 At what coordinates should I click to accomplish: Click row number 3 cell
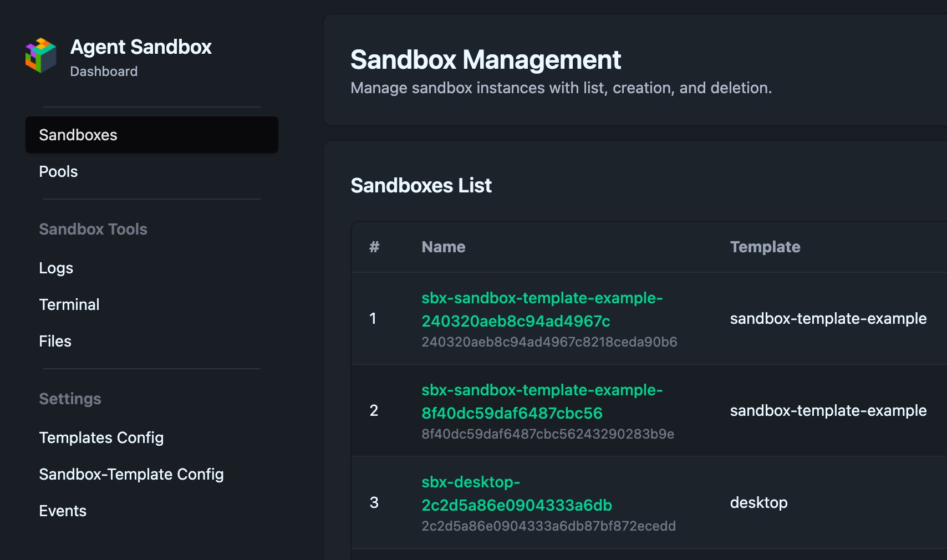[374, 502]
